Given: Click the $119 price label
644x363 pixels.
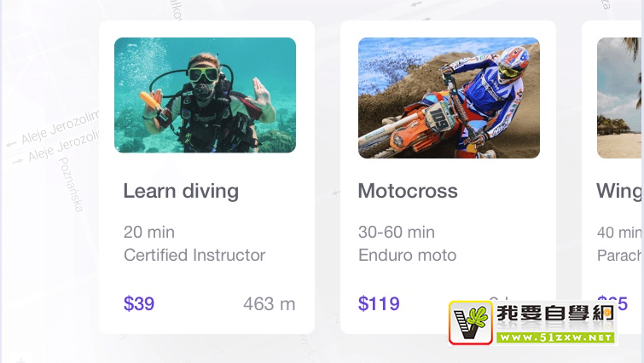Looking at the screenshot, I should coord(379,304).
